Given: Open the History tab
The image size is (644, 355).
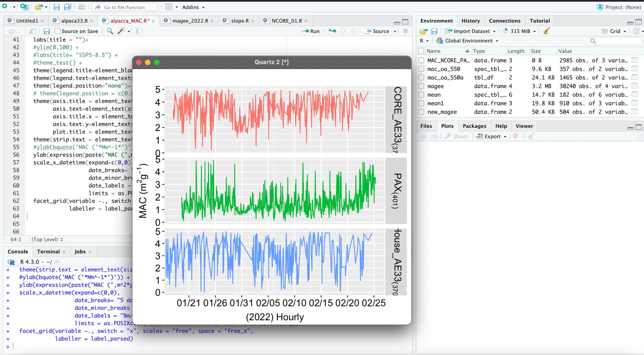Looking at the screenshot, I should (470, 21).
